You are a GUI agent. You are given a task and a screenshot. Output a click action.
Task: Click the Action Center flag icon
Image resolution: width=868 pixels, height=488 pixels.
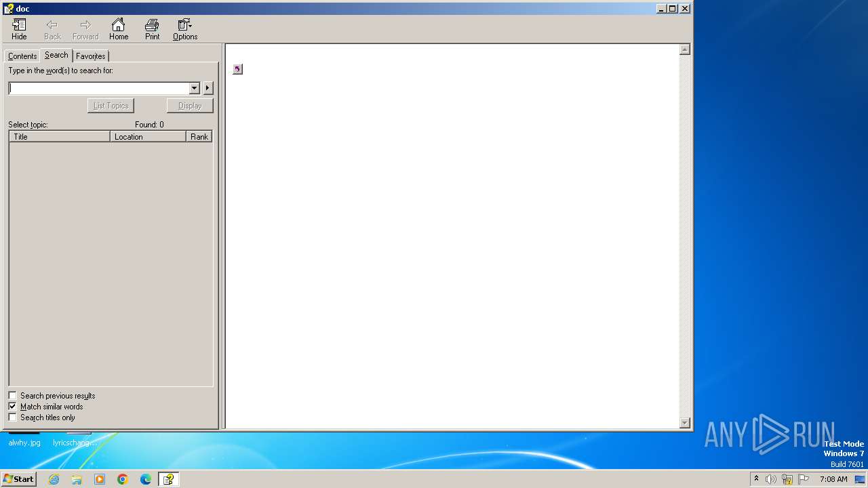point(804,479)
